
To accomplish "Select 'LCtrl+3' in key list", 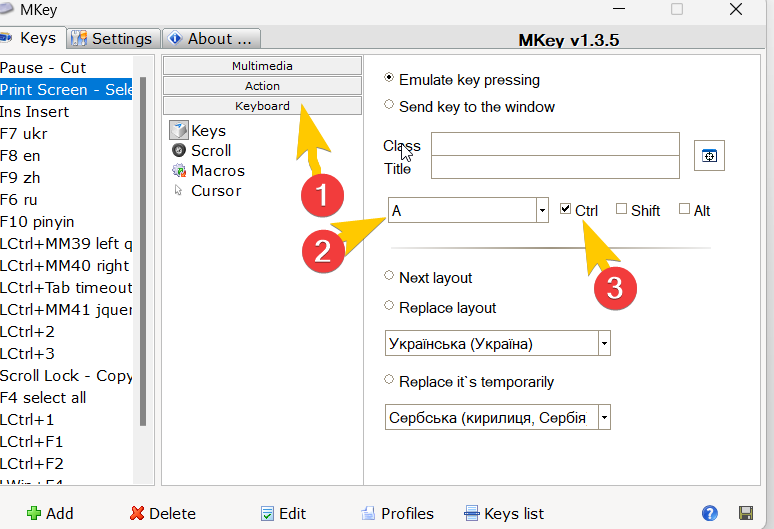I will coord(66,353).
